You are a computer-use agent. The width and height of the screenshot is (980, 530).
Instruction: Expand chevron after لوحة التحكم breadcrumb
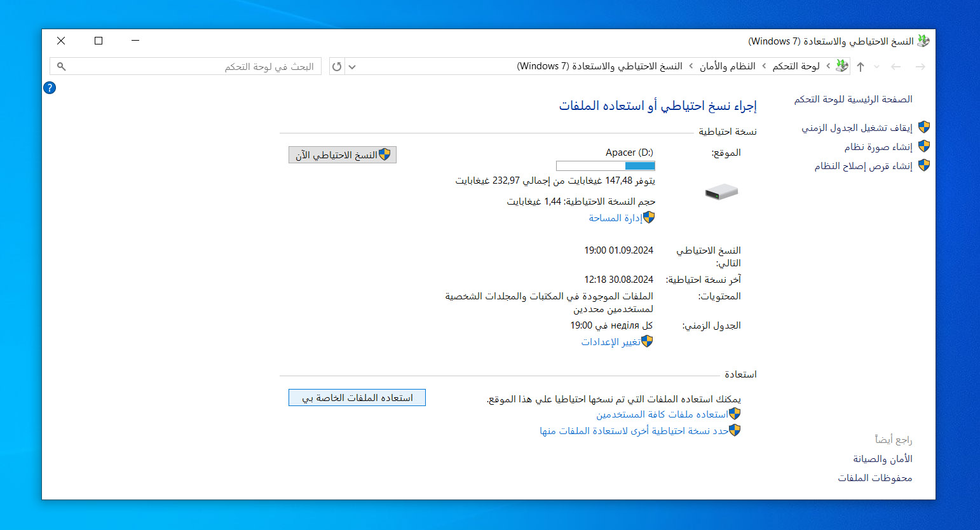tap(764, 66)
